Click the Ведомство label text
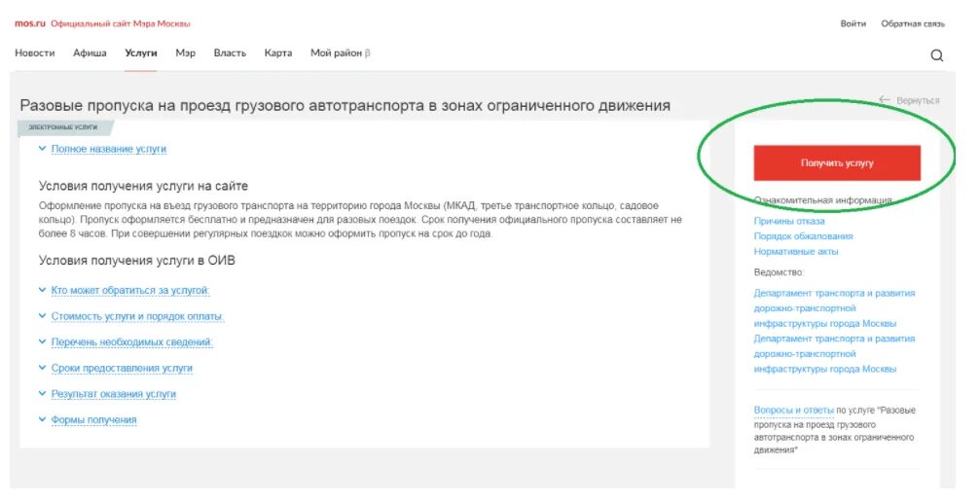980x501 pixels. pos(779,272)
